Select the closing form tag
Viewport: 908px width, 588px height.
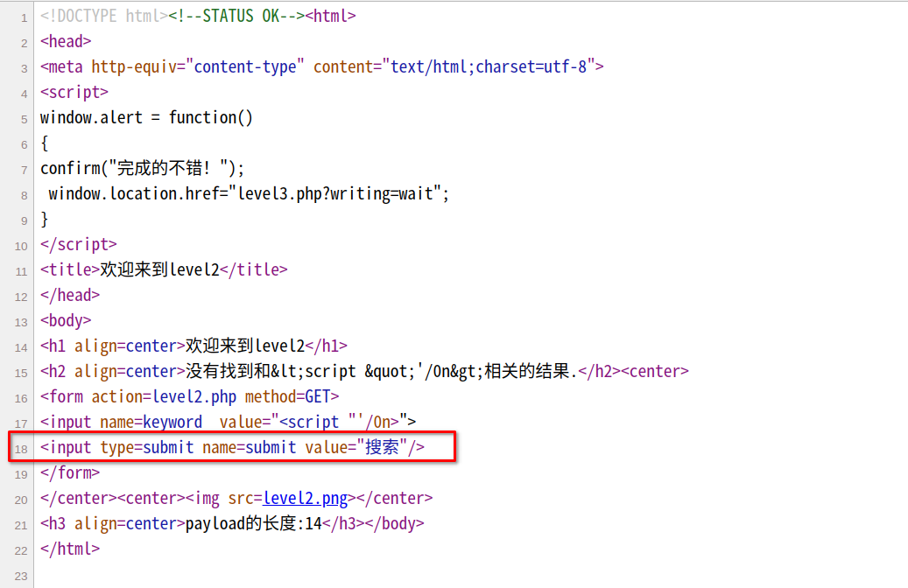(x=69, y=472)
